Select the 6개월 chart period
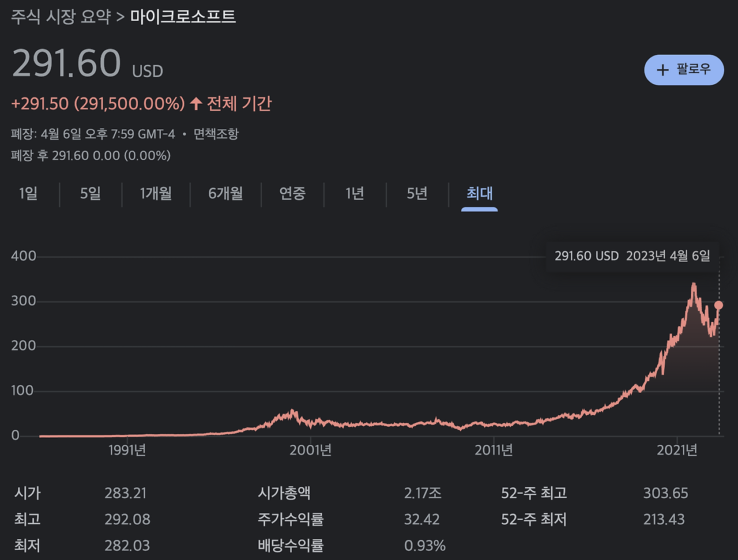 (x=225, y=194)
